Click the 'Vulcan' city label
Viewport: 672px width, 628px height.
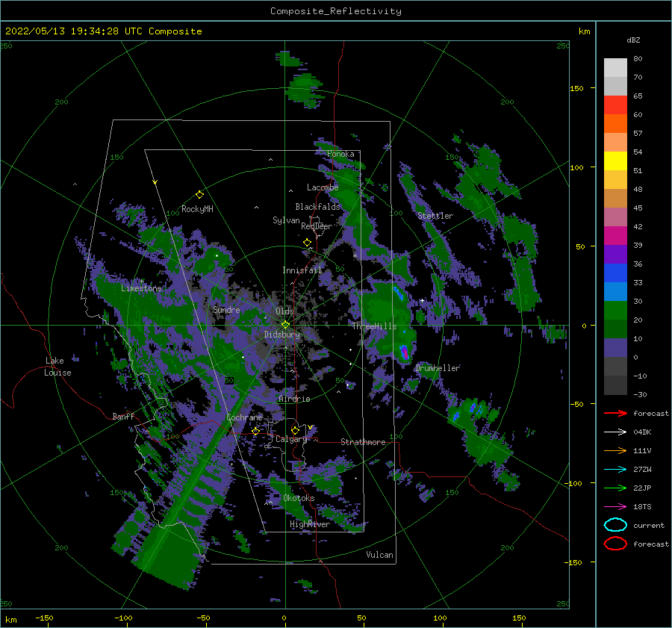click(379, 555)
